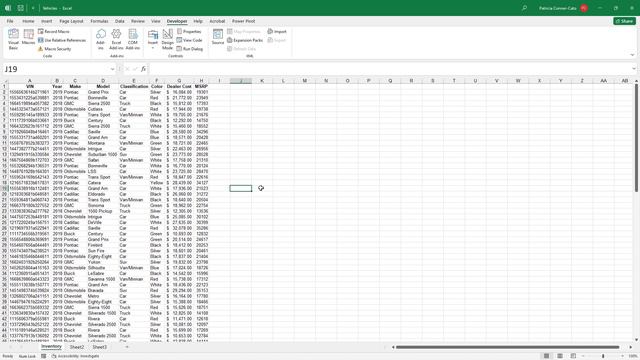Expand the formula bar
Screen dimensions: 640x360
pyautogui.click(x=633, y=69)
